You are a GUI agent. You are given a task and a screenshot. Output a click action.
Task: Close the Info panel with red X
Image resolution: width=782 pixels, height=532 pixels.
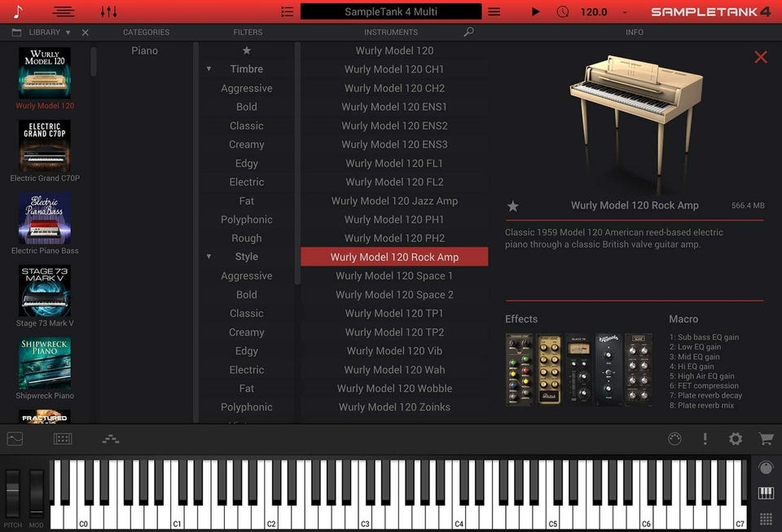[x=761, y=57]
